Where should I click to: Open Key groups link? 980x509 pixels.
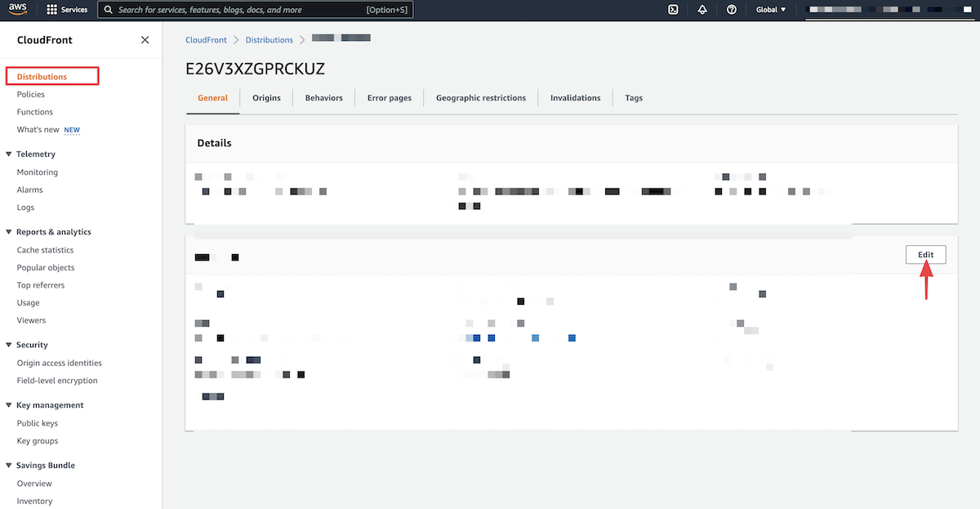tap(38, 441)
